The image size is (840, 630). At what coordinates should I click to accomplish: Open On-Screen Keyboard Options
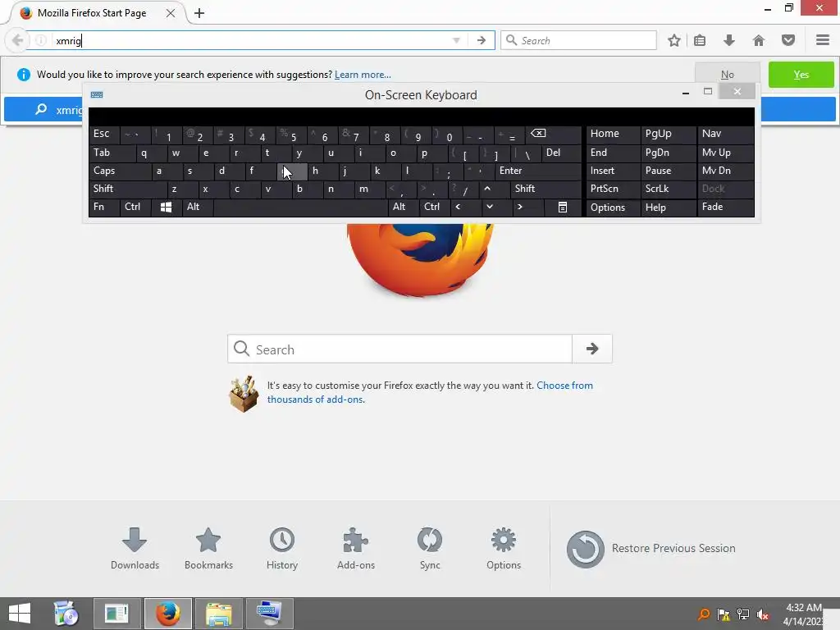[x=613, y=208]
